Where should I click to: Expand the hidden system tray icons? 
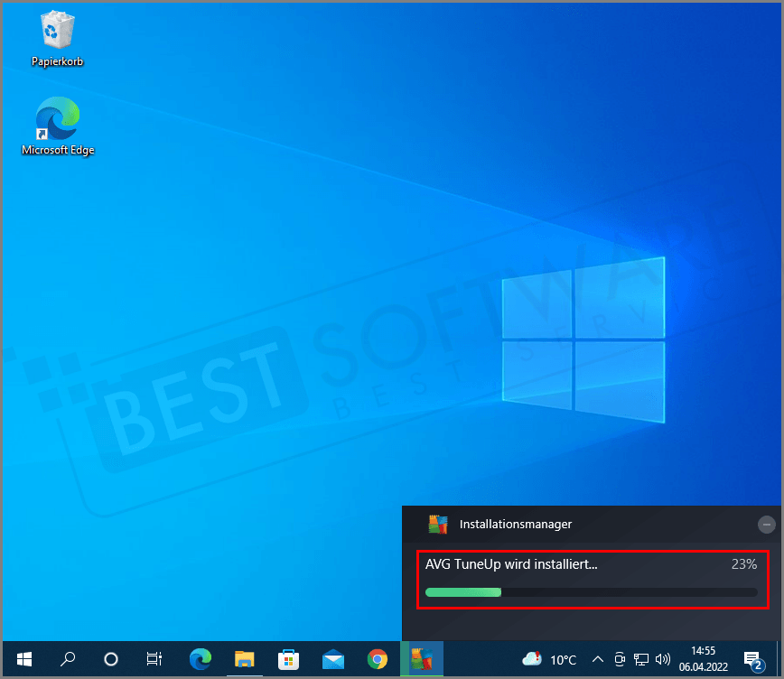[x=598, y=659]
